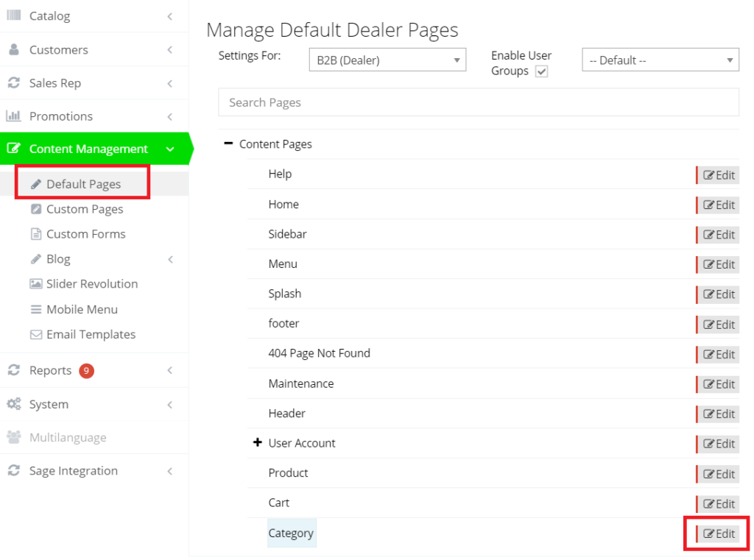This screenshot has height=560, width=754.
Task: Click the Customers person icon
Action: (x=13, y=50)
